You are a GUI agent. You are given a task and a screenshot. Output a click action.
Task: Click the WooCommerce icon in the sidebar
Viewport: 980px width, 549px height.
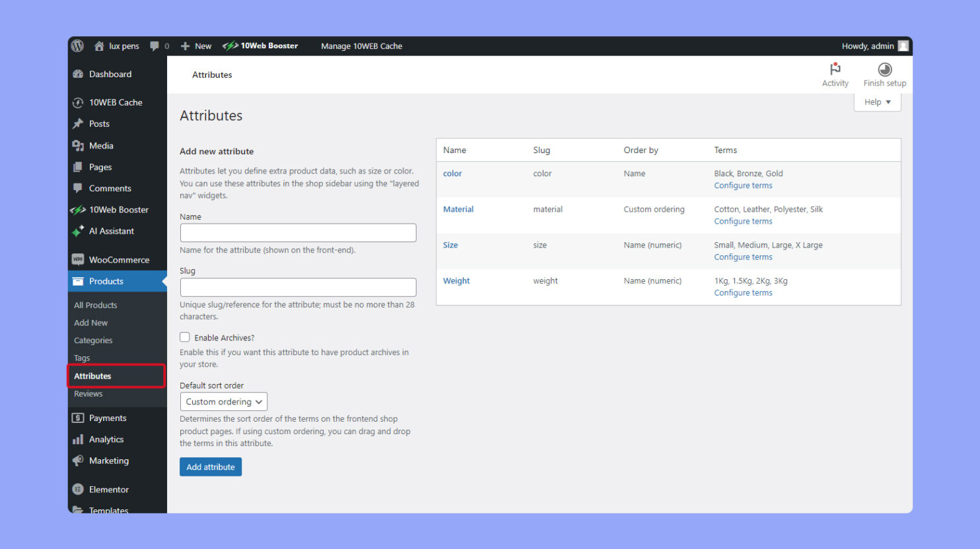(x=78, y=259)
